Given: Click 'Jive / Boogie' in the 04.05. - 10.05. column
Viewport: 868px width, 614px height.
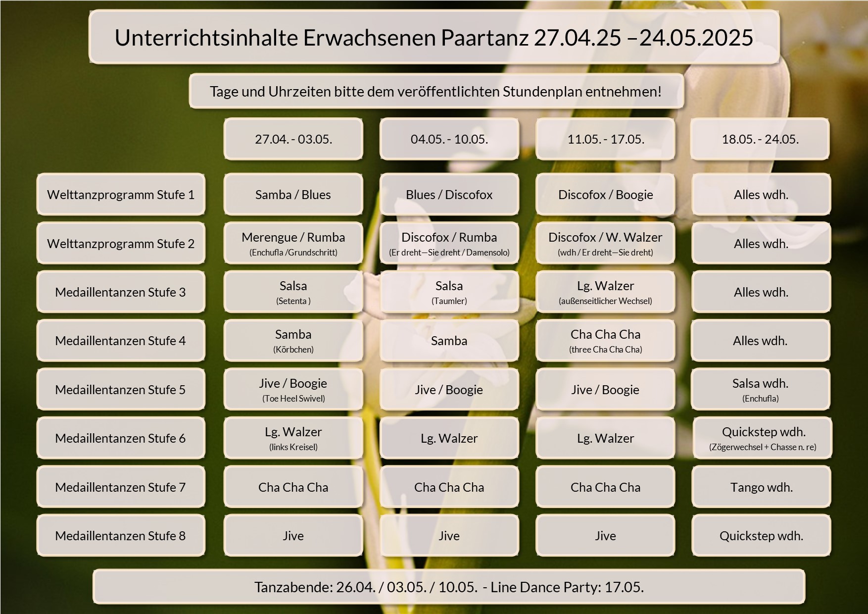Looking at the screenshot, I should click(449, 389).
